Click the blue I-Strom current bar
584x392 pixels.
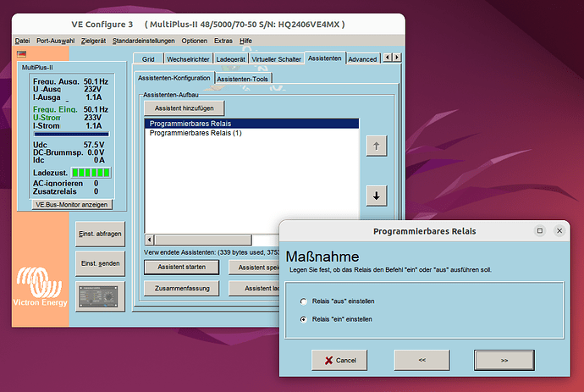tap(71, 134)
